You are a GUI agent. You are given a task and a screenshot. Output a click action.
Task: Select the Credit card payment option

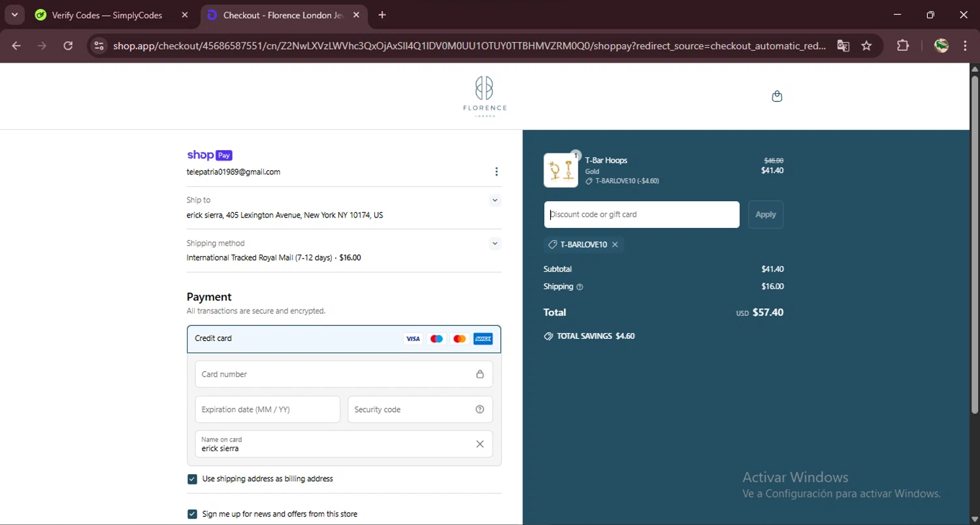pyautogui.click(x=344, y=339)
